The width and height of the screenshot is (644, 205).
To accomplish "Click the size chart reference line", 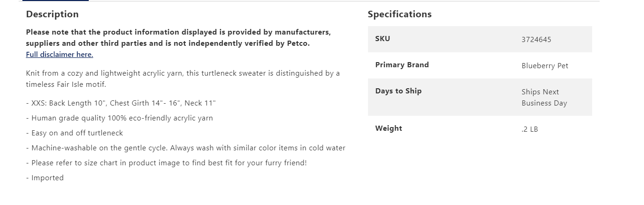I will point(166,163).
